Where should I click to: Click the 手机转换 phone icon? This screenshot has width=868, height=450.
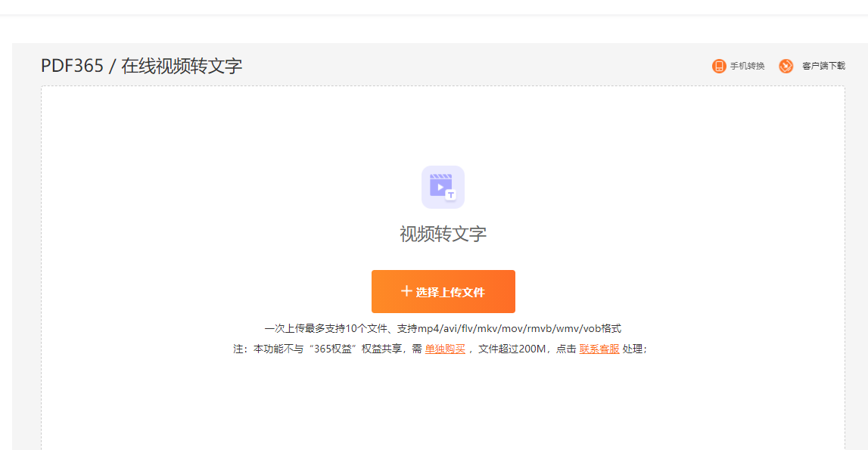pos(718,66)
